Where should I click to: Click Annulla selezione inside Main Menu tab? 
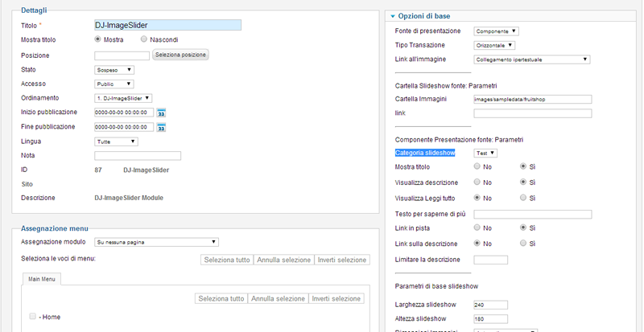tap(278, 299)
